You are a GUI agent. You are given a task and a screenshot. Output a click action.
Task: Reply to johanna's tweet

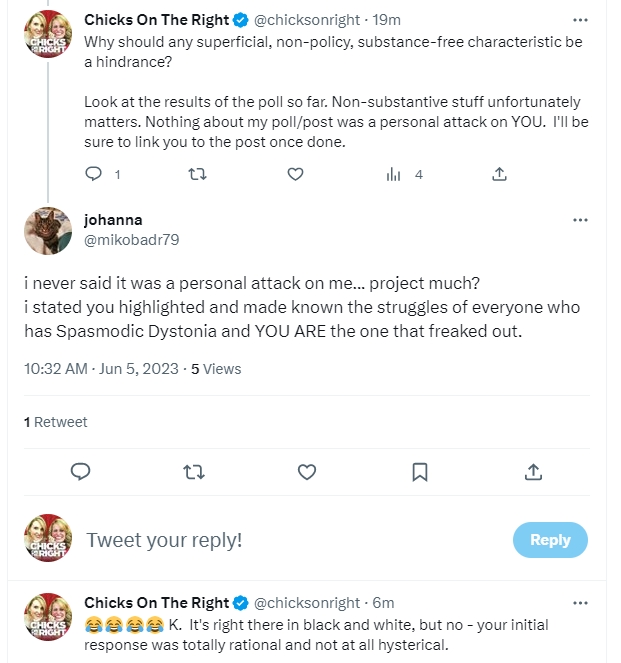tap(82, 471)
